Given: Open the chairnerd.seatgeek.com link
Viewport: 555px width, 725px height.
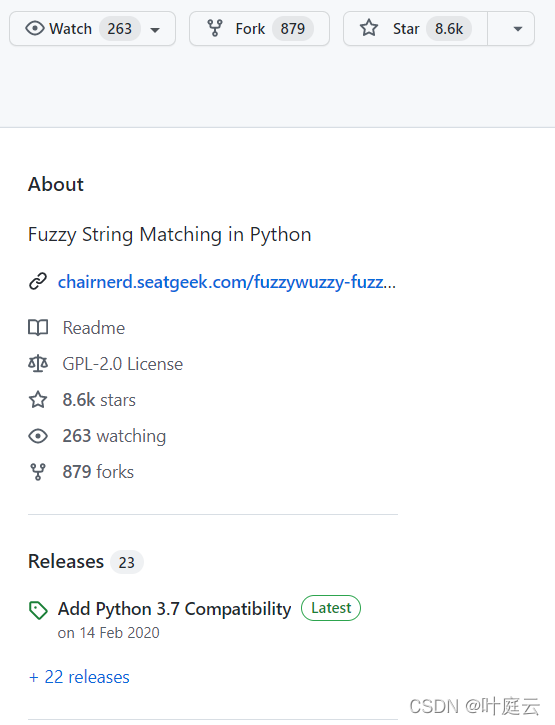Looking at the screenshot, I should (227, 282).
